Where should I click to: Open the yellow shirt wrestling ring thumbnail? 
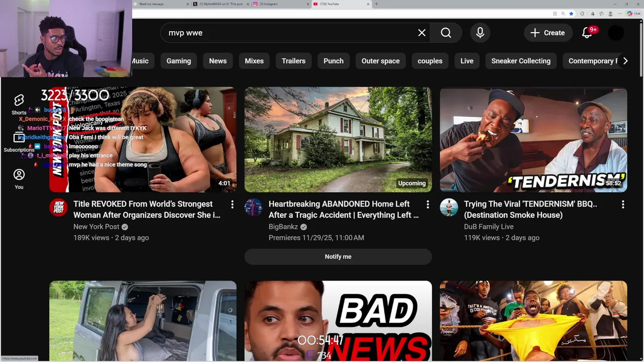tap(533, 321)
